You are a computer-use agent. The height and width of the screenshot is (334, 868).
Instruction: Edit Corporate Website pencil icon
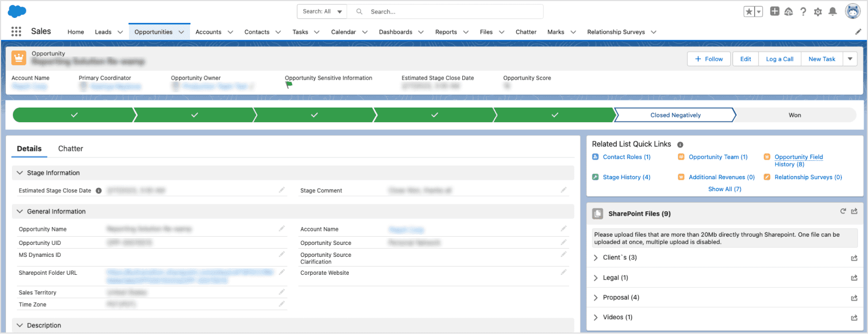click(x=564, y=272)
